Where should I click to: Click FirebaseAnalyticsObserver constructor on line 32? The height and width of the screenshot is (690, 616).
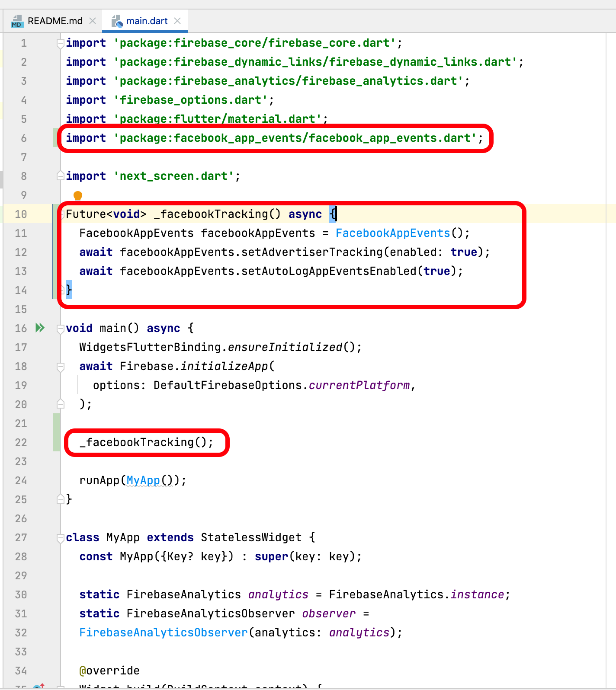point(164,632)
